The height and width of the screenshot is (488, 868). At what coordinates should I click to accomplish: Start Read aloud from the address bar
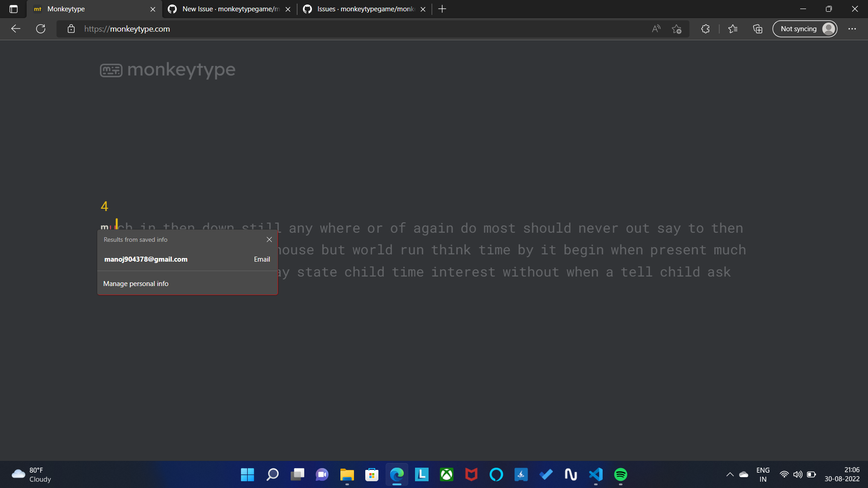tap(656, 28)
